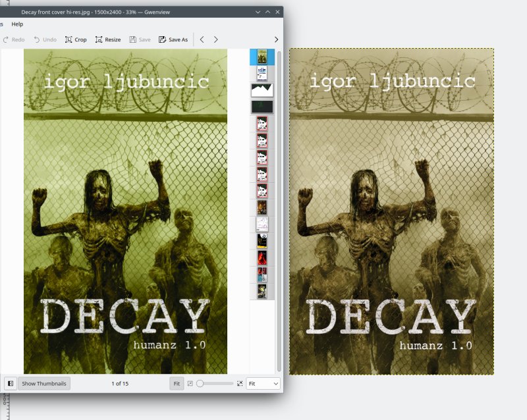
Task: Select the white speckled thumbnail
Action: click(x=262, y=224)
